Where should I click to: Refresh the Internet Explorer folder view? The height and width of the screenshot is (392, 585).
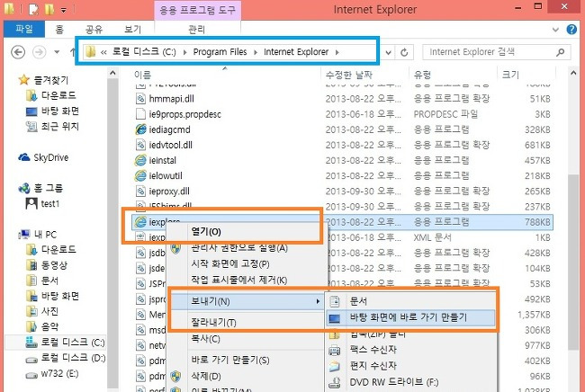pyautogui.click(x=404, y=52)
